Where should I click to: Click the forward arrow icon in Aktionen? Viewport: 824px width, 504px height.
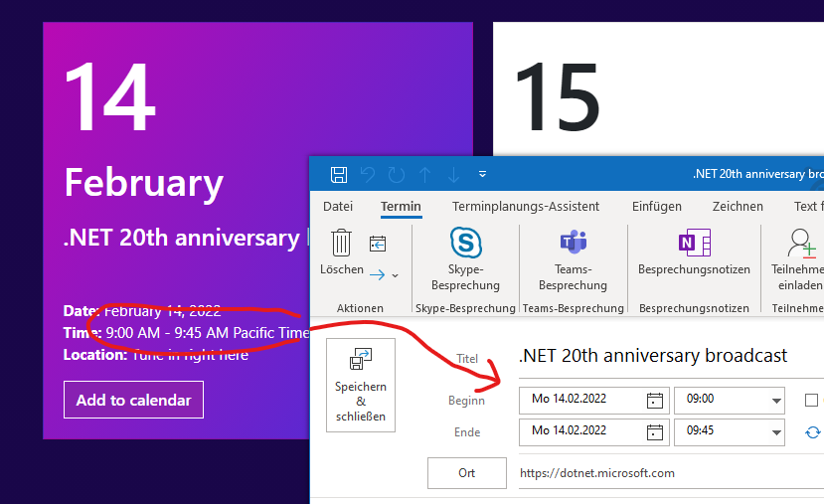coord(378,274)
